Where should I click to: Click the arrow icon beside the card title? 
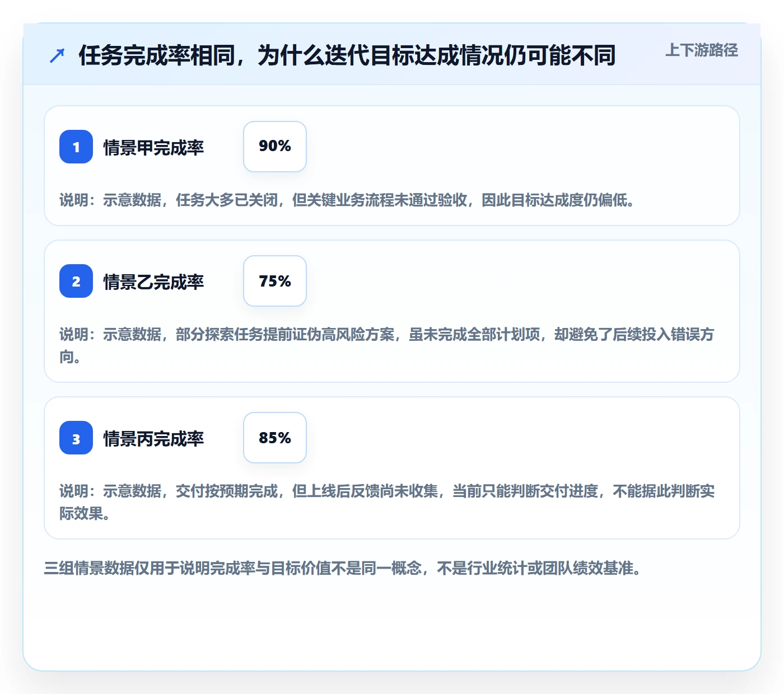[57, 55]
